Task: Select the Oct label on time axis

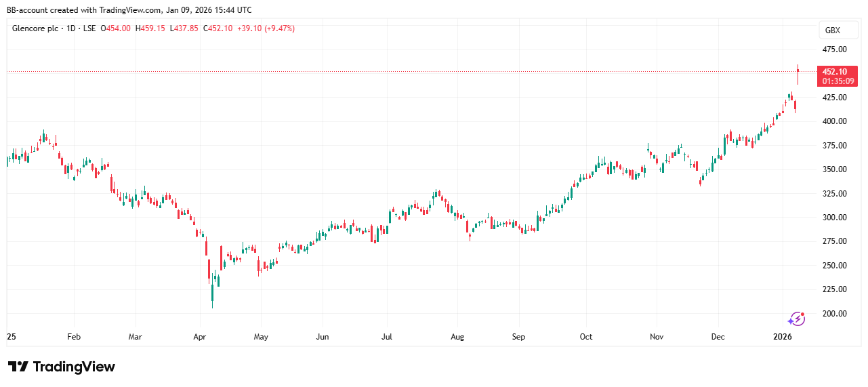Action: [x=585, y=336]
